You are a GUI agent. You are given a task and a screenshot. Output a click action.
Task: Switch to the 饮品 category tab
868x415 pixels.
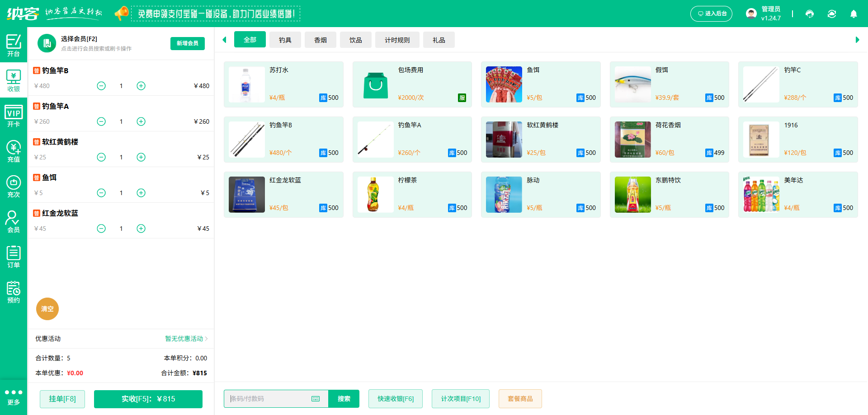click(x=356, y=40)
